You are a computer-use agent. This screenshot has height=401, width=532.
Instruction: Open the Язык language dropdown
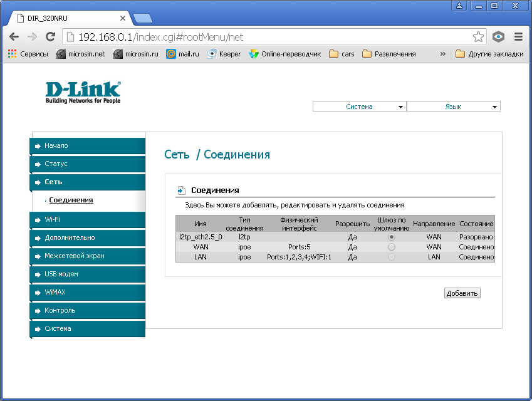[x=454, y=107]
